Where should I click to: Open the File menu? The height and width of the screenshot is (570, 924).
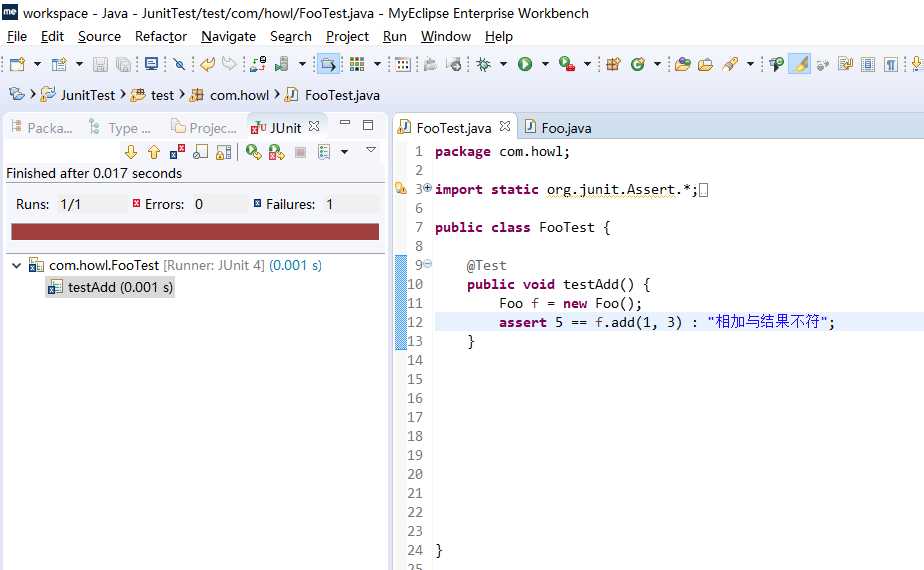(x=16, y=37)
